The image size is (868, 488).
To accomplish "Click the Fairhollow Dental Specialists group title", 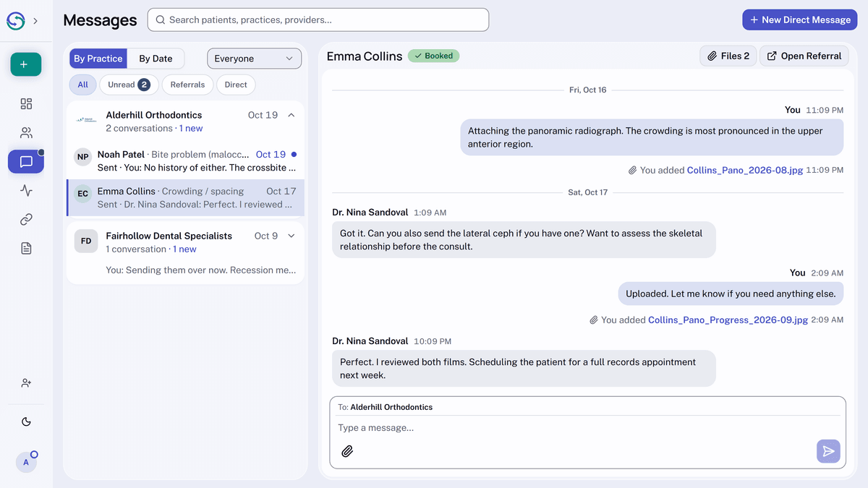I will click(169, 236).
